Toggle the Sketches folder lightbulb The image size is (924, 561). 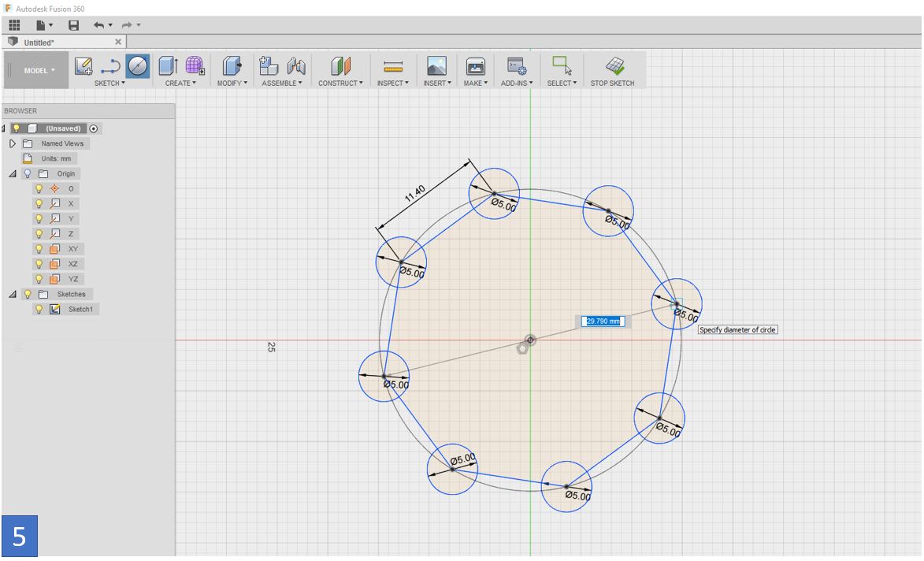(27, 294)
